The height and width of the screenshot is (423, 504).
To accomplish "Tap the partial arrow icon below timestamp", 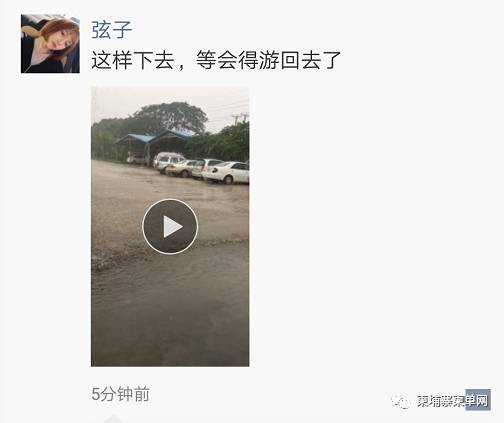I will click(x=113, y=419).
